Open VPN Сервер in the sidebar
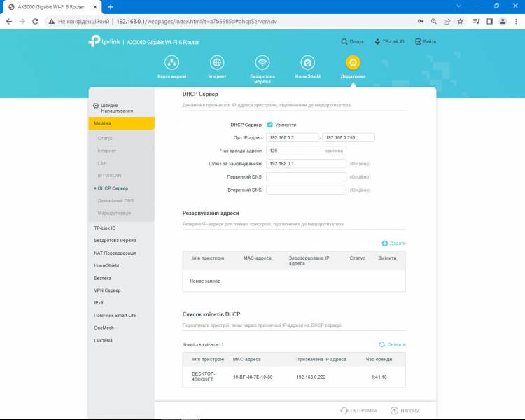525x420 pixels. [107, 290]
